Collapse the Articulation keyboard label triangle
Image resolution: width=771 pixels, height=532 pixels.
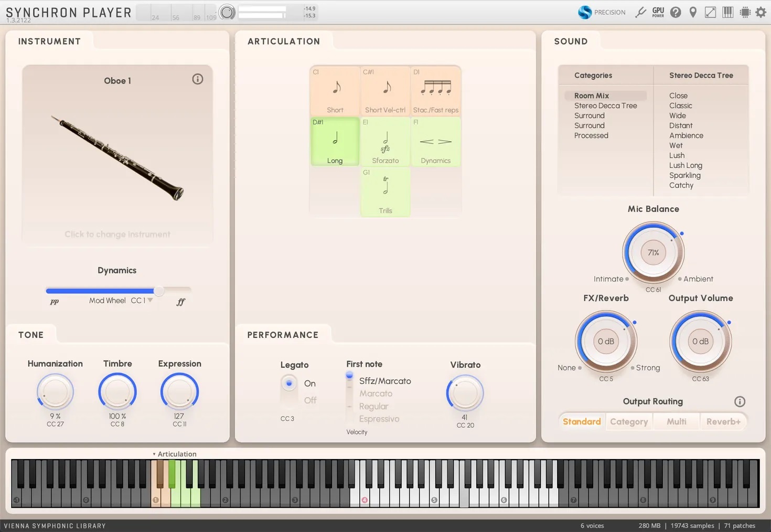pos(154,454)
